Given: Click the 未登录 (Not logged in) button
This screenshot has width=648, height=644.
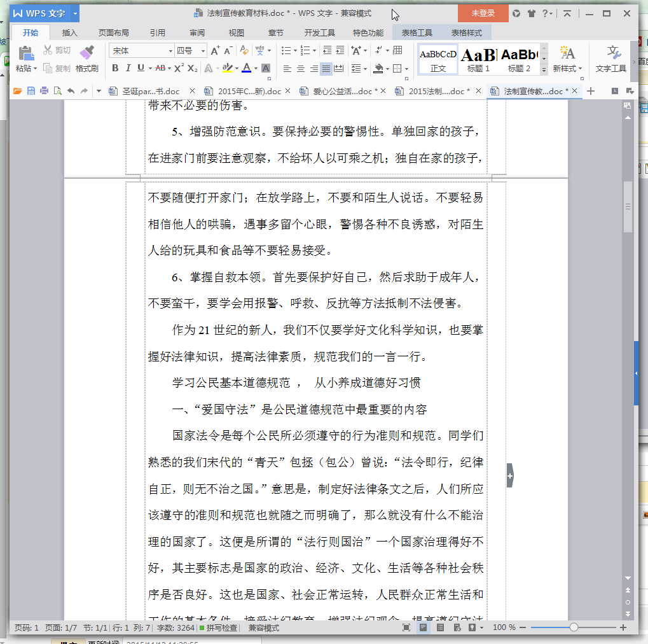Looking at the screenshot, I should coord(483,13).
